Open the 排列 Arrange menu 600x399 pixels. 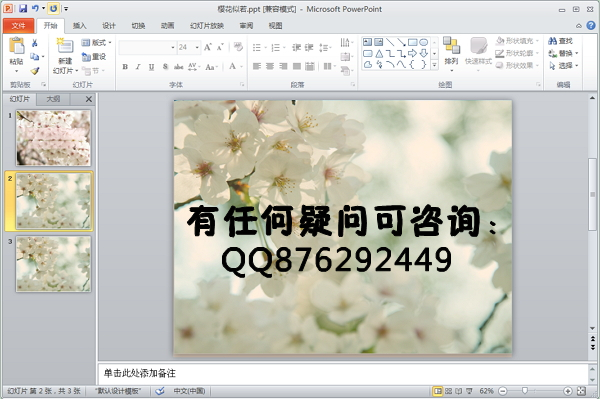click(x=452, y=54)
